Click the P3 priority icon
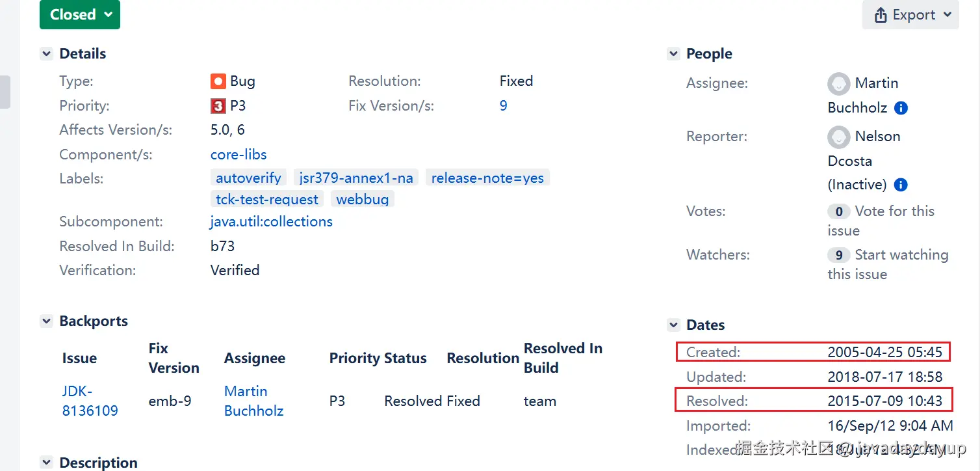 [218, 106]
